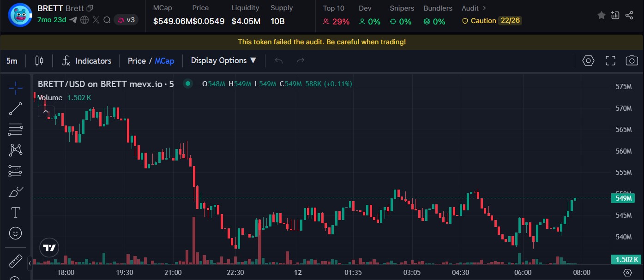Click the Top 10 holders 29% stat
Viewport: 644px width, 280px height.
click(x=336, y=21)
